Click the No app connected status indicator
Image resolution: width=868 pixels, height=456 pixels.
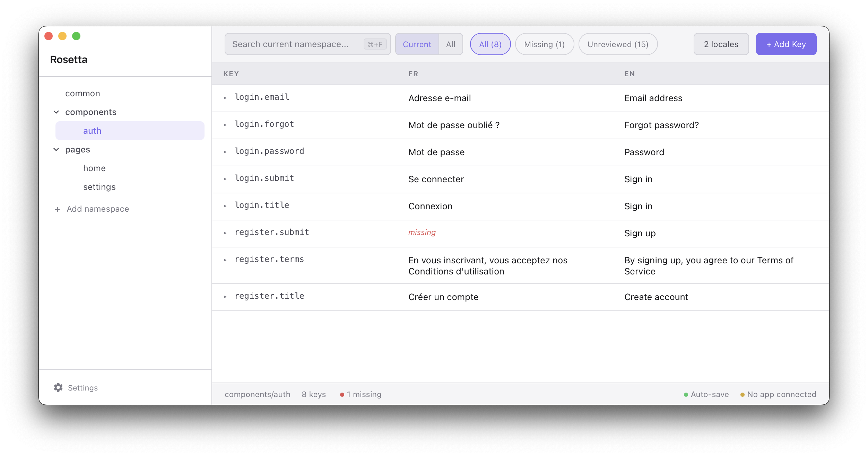coord(778,395)
